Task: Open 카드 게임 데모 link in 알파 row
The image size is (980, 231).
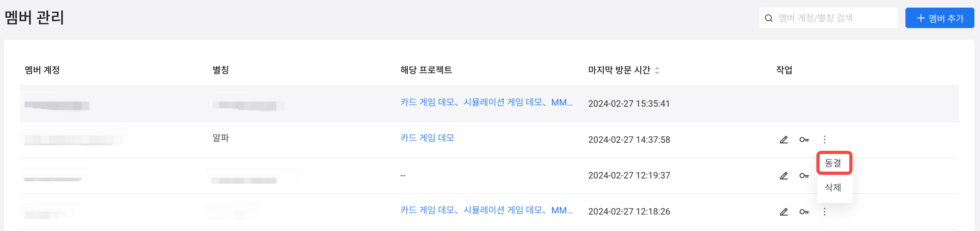Action: (x=427, y=138)
